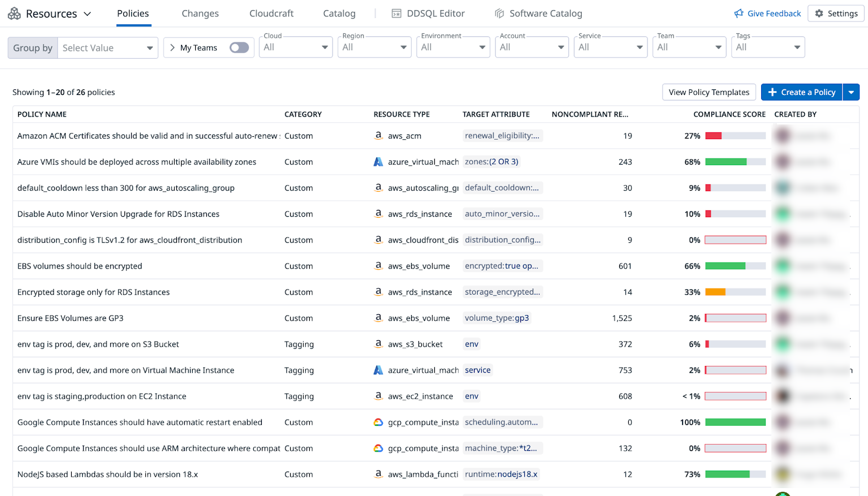
Task: Switch to the Cloudcraft tab
Action: point(271,14)
